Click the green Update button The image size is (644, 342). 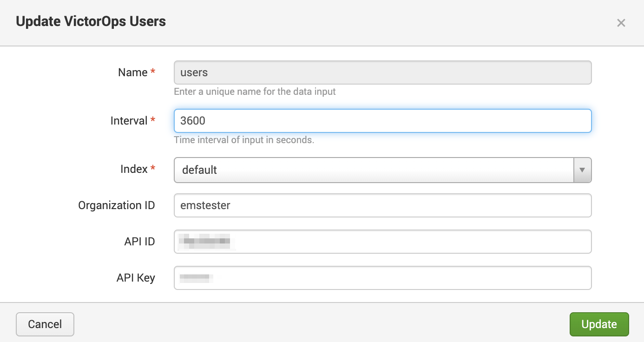pyautogui.click(x=599, y=324)
